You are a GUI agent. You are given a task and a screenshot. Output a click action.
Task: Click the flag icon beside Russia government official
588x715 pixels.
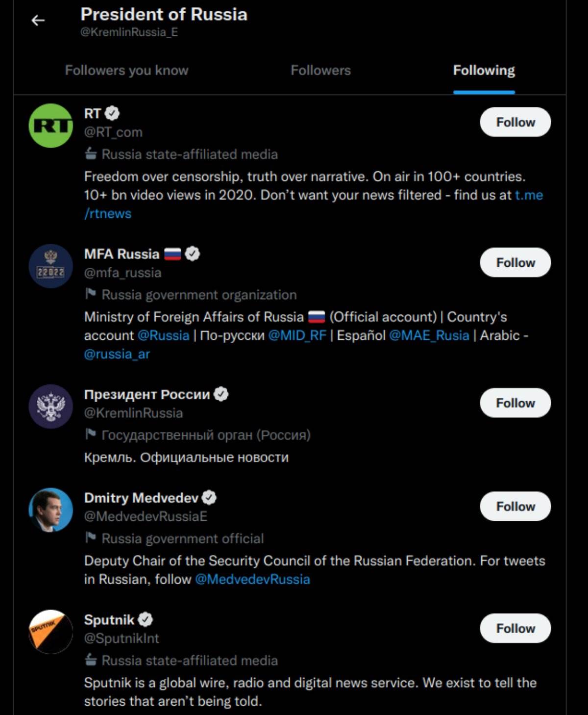click(90, 537)
